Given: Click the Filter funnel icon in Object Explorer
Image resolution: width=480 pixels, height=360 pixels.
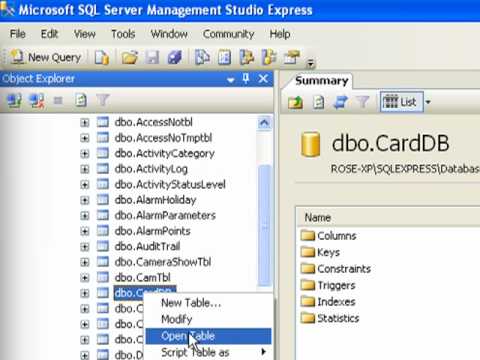Looking at the screenshot, I should point(103,100).
